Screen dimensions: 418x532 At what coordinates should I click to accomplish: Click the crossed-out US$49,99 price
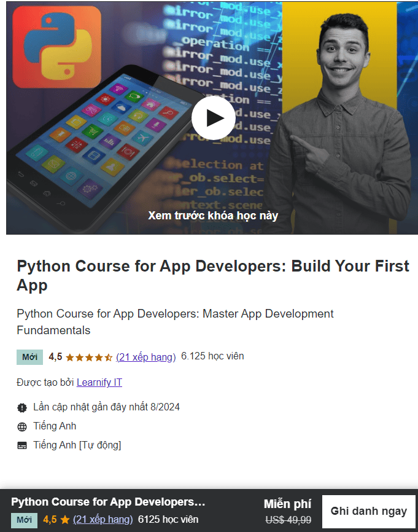click(288, 520)
